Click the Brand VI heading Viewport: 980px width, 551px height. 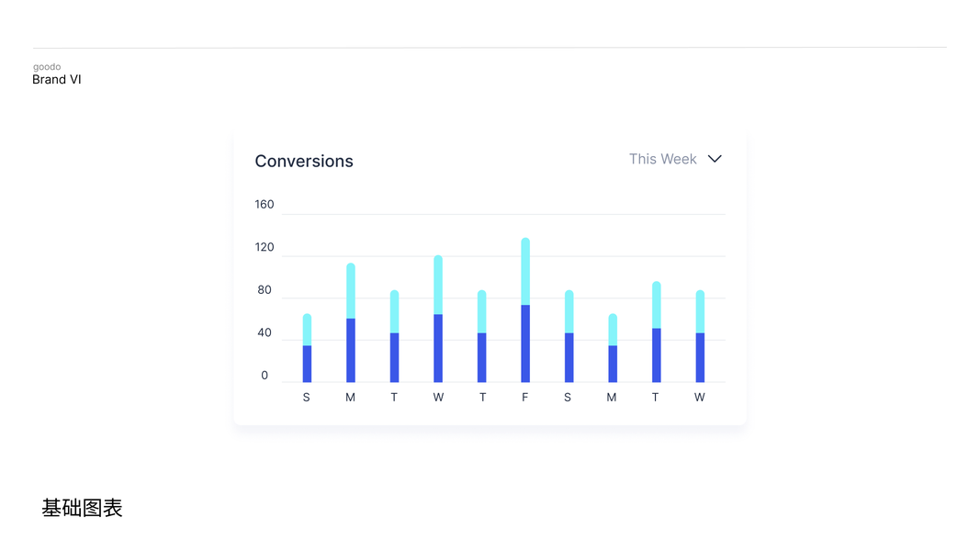click(57, 80)
